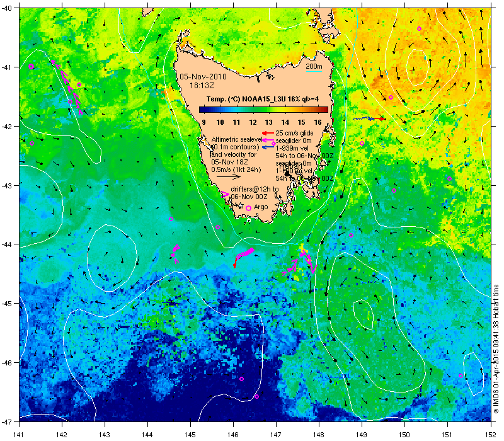
Task: Click filled Argo float near 141.3E, 41S
Action: (x=31, y=67)
